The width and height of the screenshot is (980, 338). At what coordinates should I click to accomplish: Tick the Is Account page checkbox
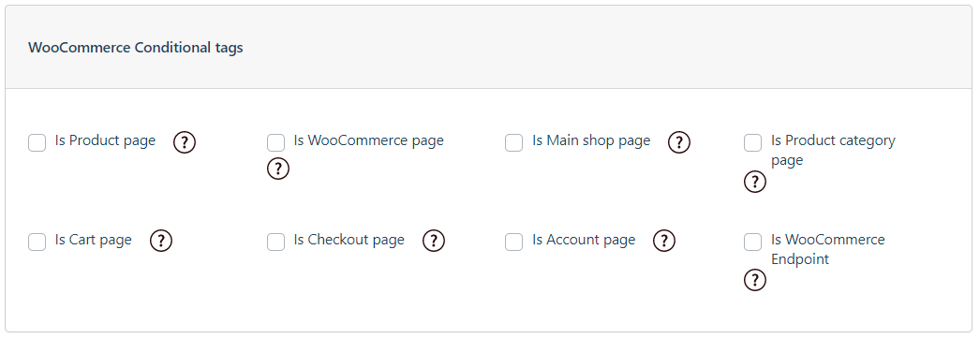pyautogui.click(x=513, y=242)
